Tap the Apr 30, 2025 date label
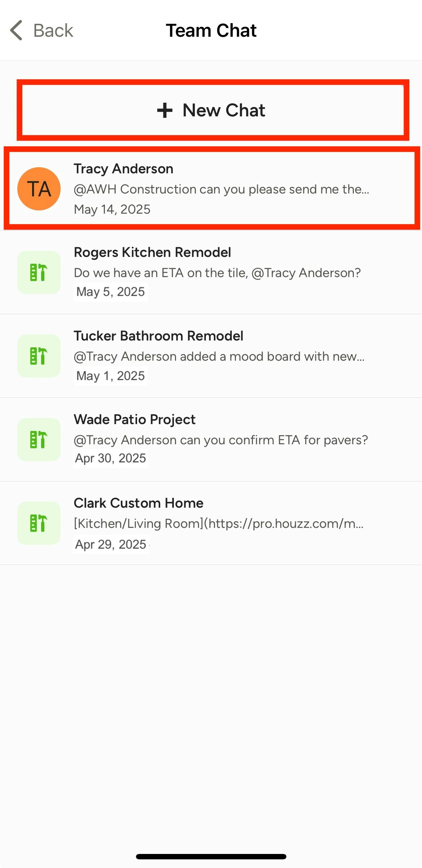 110,458
